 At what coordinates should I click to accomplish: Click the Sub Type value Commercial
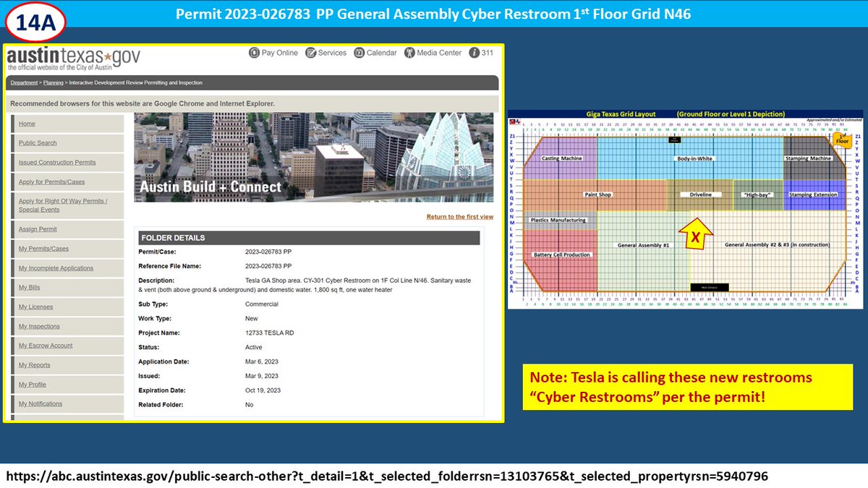262,304
